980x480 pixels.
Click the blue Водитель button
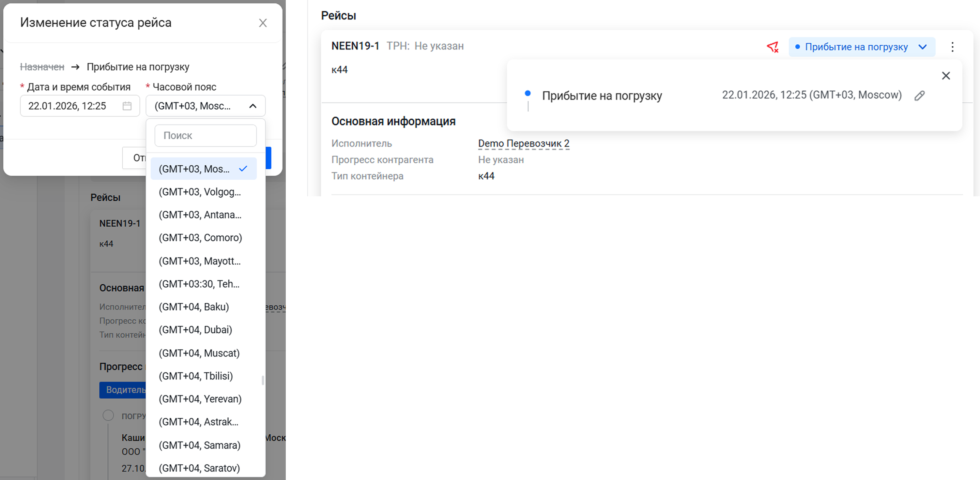[123, 390]
